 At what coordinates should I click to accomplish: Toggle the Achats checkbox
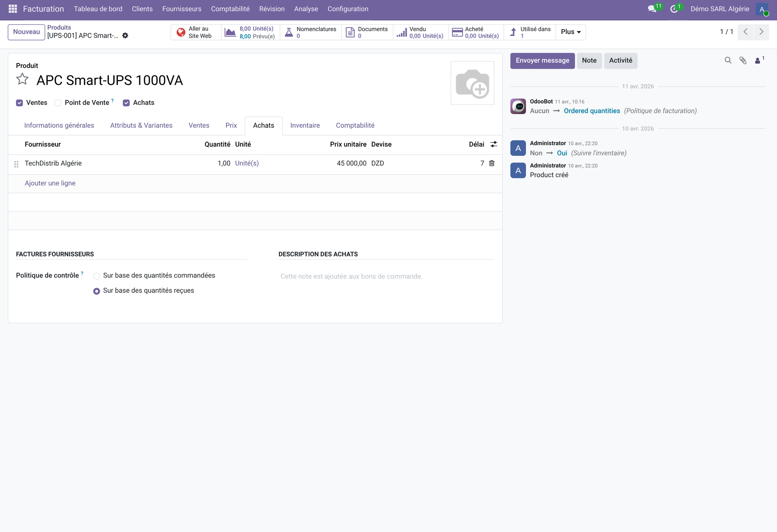tap(126, 103)
